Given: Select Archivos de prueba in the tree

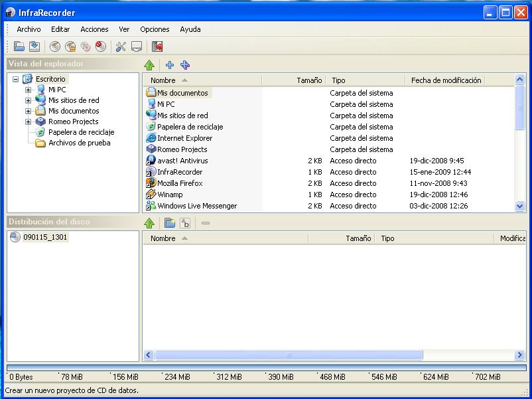Looking at the screenshot, I should tap(80, 143).
